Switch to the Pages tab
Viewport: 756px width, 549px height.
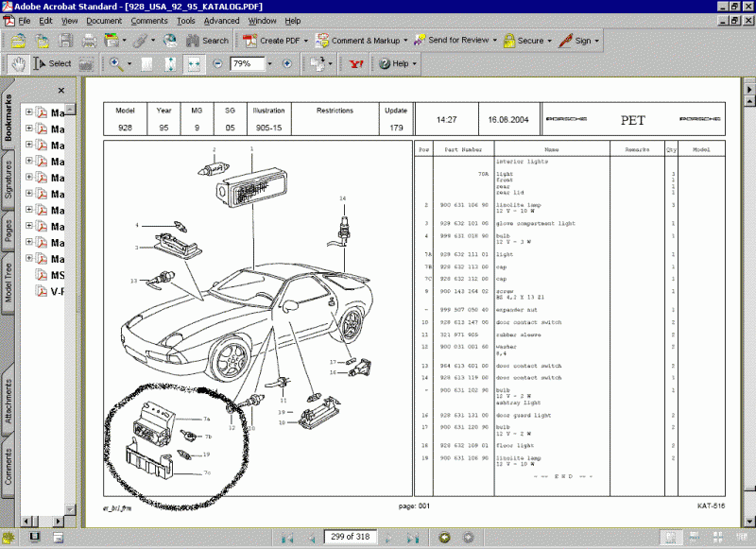pyautogui.click(x=9, y=232)
